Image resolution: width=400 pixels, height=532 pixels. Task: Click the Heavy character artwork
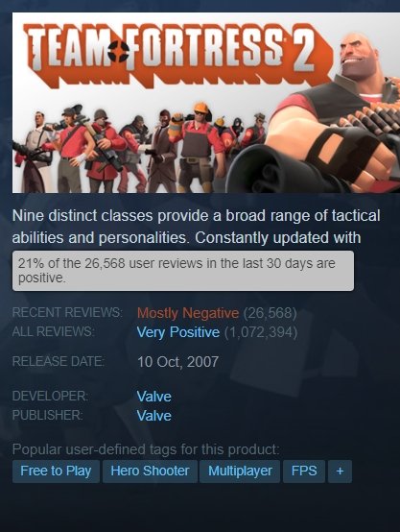pos(325,115)
